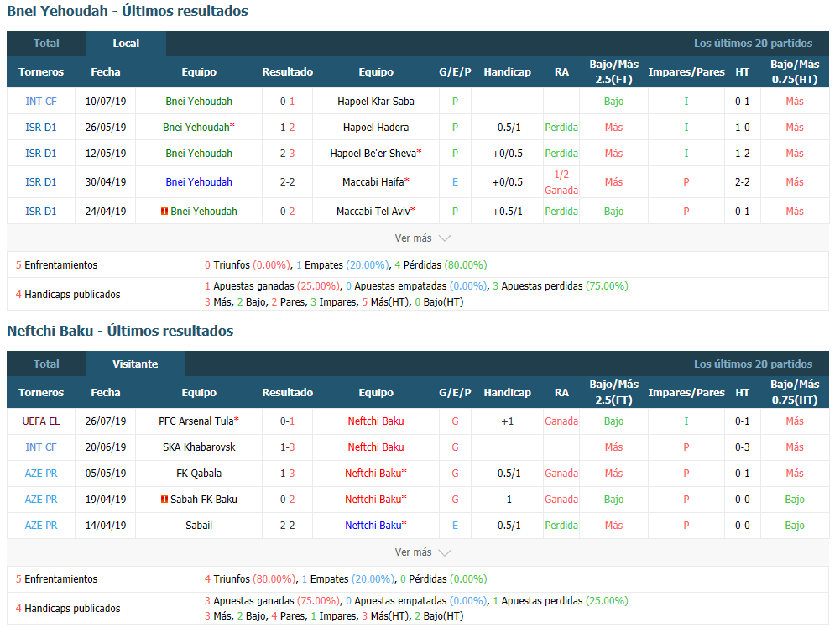This screenshot has height=628, width=840.
Task: Click result 0-1 versus Hapoel Kfar Saba
Action: pyautogui.click(x=287, y=102)
